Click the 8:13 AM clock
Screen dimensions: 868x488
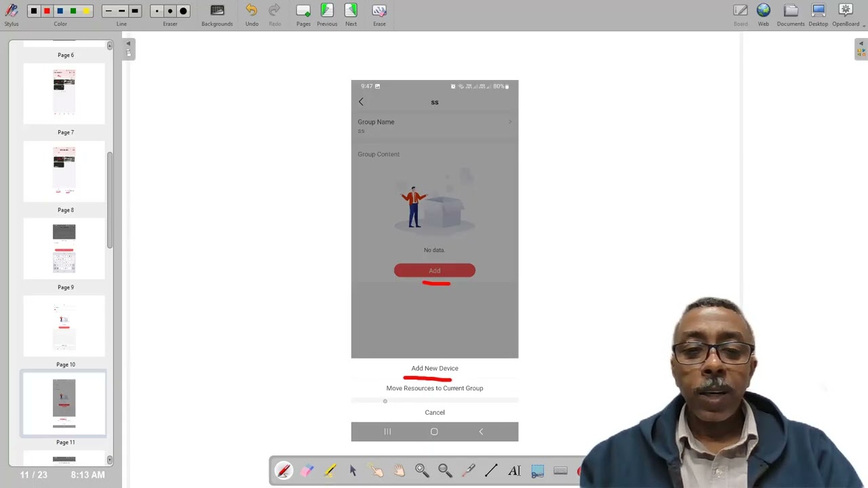(88, 475)
